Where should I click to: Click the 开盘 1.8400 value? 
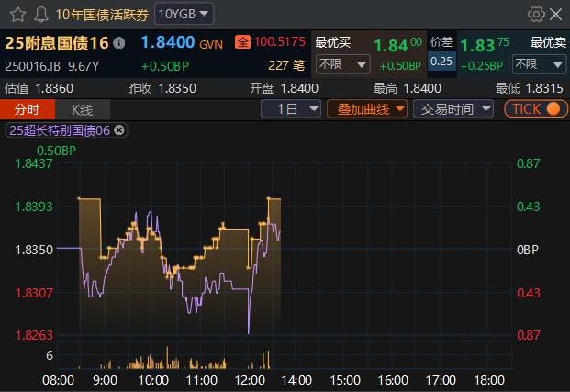(x=284, y=88)
